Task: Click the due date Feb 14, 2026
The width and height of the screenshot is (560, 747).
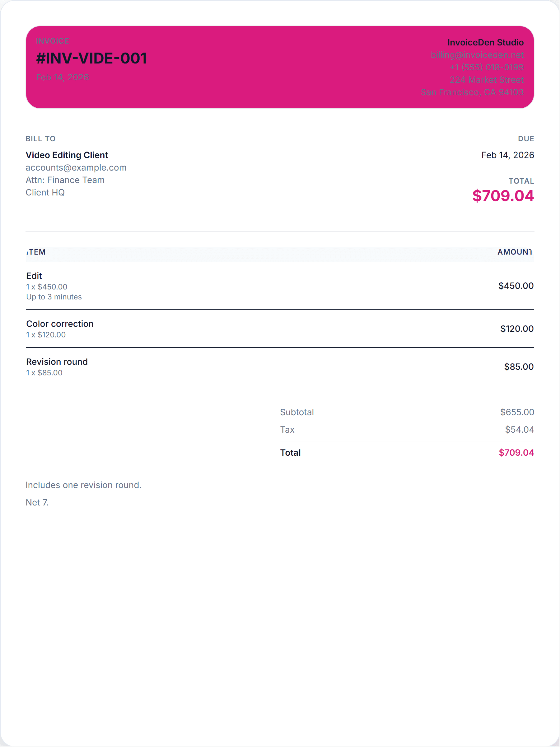Action: click(x=507, y=155)
